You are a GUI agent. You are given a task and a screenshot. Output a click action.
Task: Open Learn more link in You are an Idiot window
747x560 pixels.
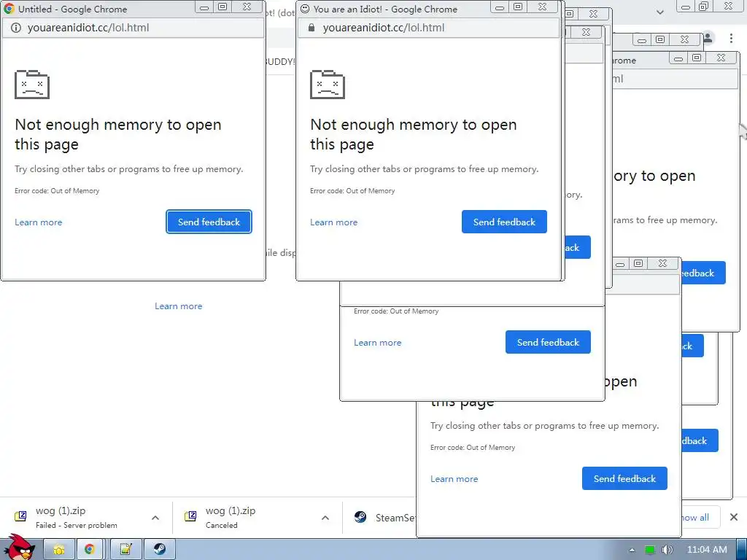[334, 222]
